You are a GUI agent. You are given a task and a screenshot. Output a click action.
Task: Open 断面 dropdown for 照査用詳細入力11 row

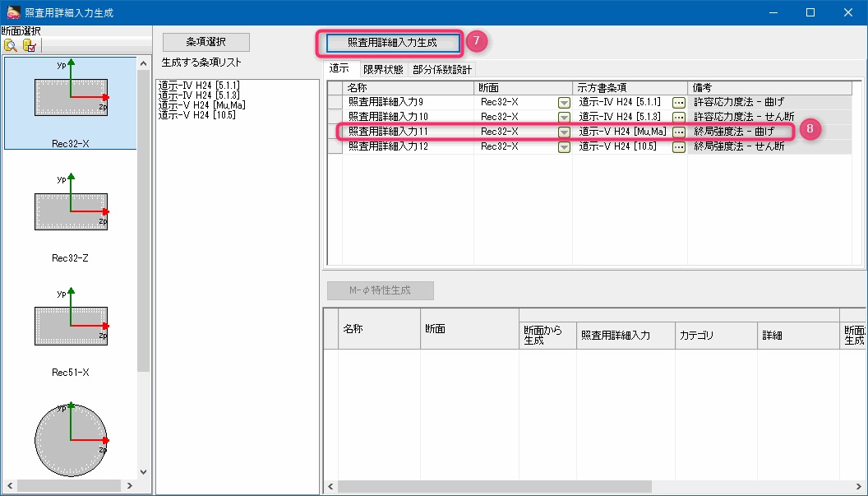[564, 132]
